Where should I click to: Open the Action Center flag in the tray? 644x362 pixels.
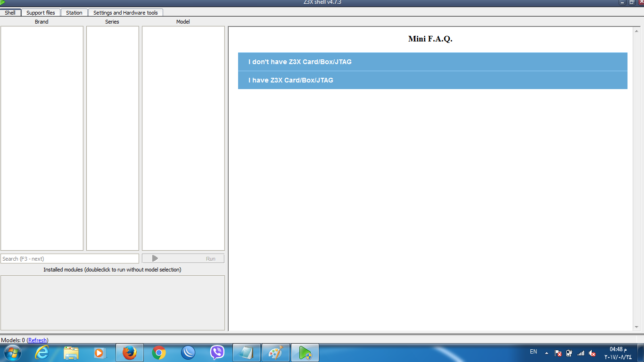[x=558, y=353]
